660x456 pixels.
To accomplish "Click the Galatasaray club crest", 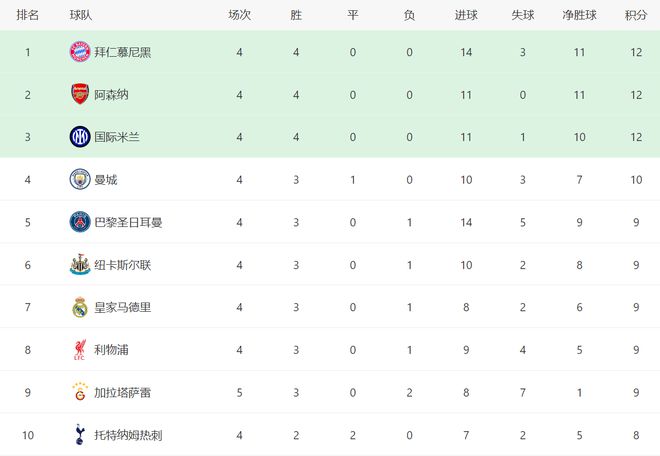I will tap(80, 392).
